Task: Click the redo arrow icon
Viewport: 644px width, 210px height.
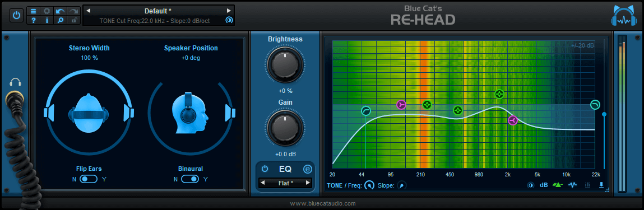Action: (x=74, y=11)
